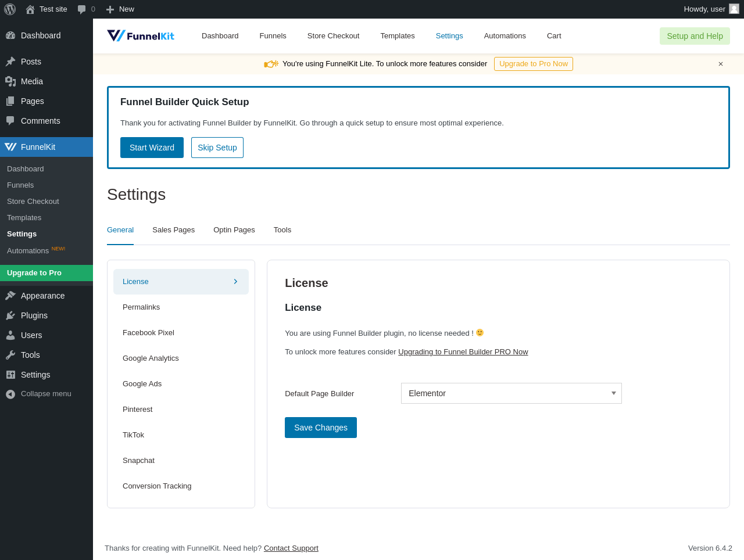Select Conversion Tracking in settings list
The image size is (744, 560).
[x=181, y=486]
